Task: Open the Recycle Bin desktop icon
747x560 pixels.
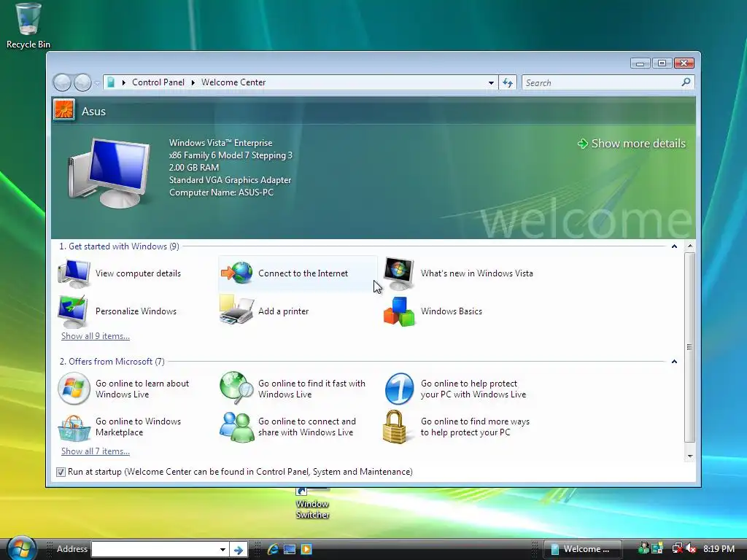Action: (28, 26)
